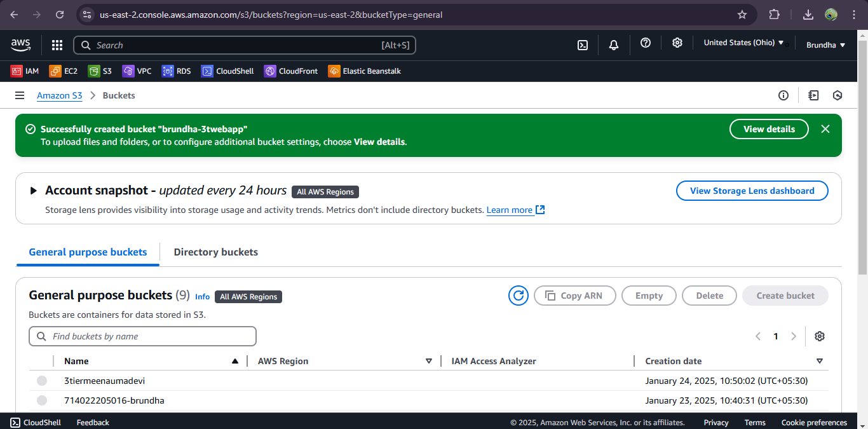Select the 3tiermeenaumadevi bucket radio button
The height and width of the screenshot is (429, 868).
42,381
